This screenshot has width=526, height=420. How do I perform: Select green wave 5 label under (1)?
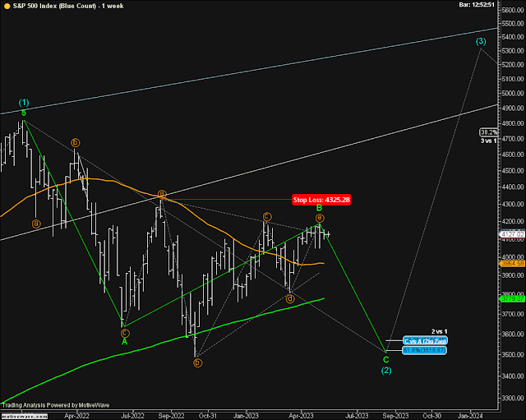(x=24, y=113)
